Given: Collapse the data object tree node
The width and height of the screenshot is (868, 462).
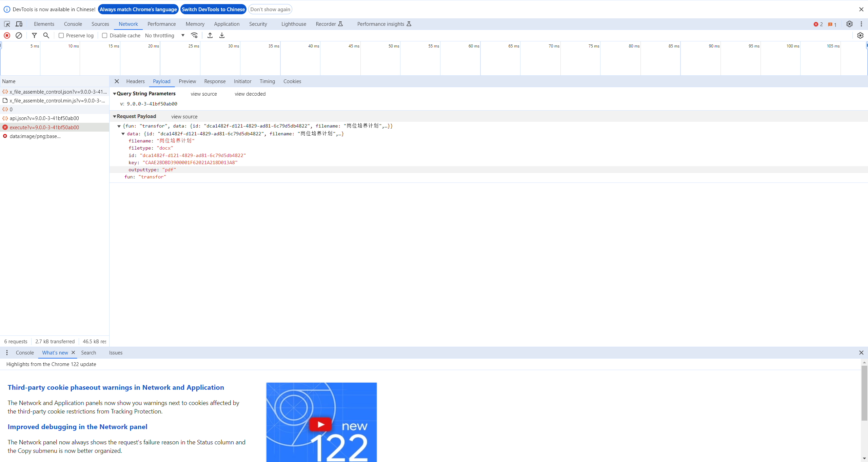Looking at the screenshot, I should point(123,134).
